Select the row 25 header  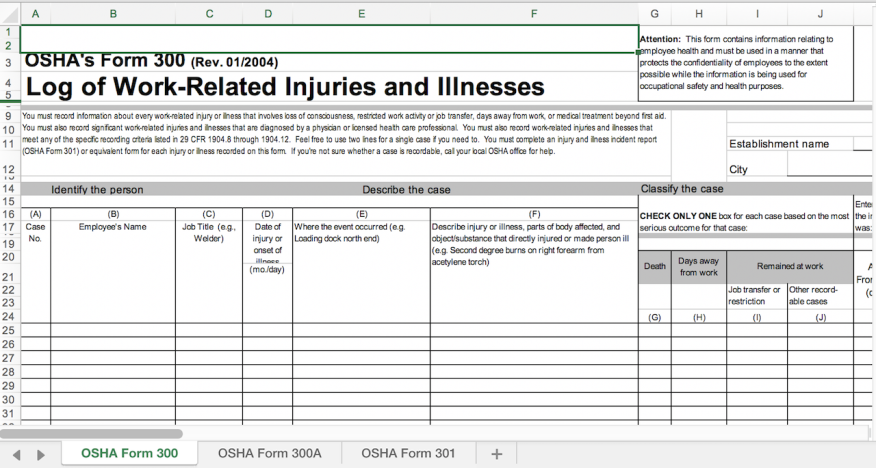click(x=9, y=330)
